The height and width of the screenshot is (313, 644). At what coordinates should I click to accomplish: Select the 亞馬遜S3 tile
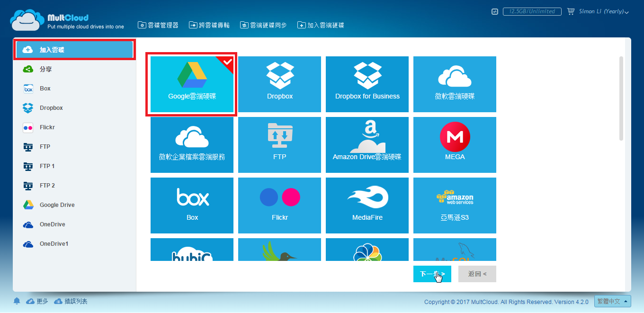pyautogui.click(x=455, y=206)
